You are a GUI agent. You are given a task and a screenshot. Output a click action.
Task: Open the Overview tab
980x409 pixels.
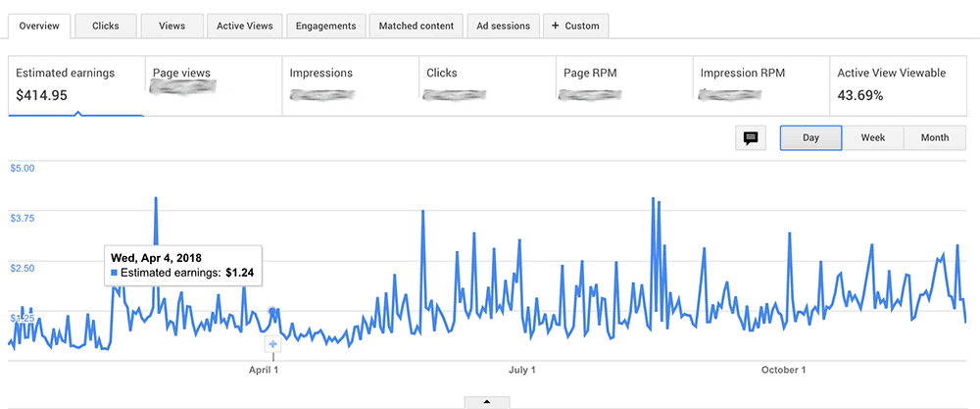click(38, 26)
